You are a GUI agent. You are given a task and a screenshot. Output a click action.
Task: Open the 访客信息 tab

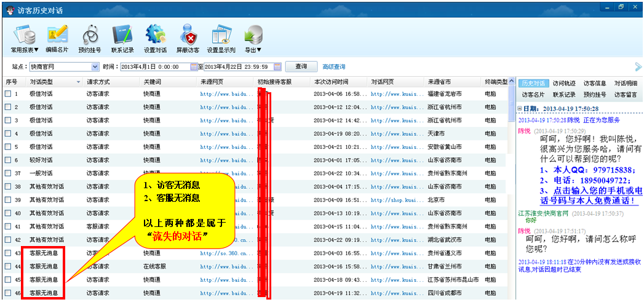tap(594, 84)
